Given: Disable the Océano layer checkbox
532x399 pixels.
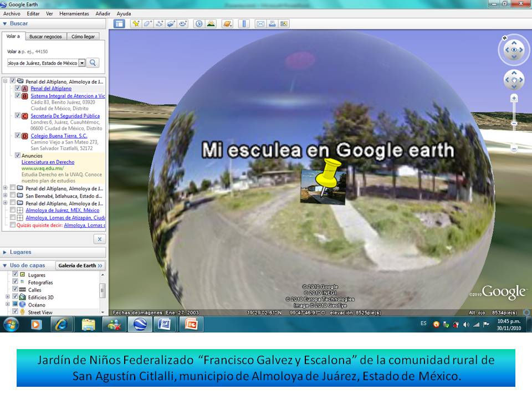Looking at the screenshot, I should click(15, 305).
